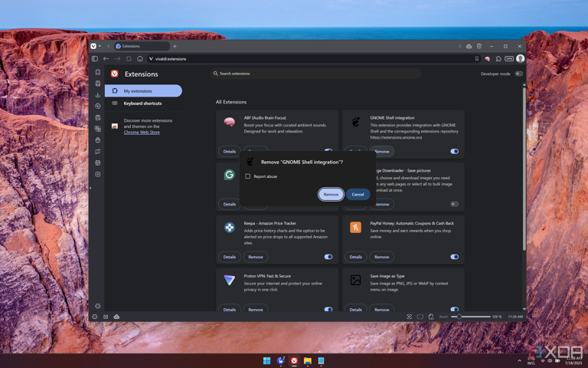Click the Vivaldi taskbar icon
Image resolution: width=588 pixels, height=368 pixels.
294,361
